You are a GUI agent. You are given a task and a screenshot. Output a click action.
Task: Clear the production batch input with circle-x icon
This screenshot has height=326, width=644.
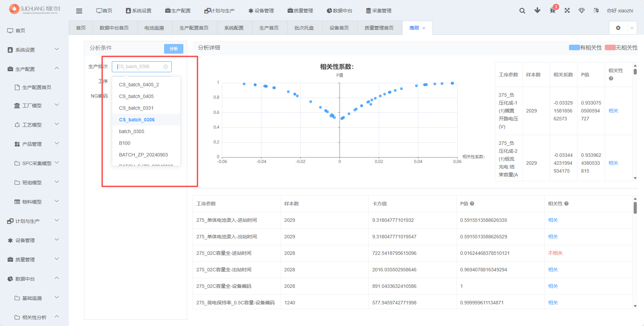click(165, 67)
